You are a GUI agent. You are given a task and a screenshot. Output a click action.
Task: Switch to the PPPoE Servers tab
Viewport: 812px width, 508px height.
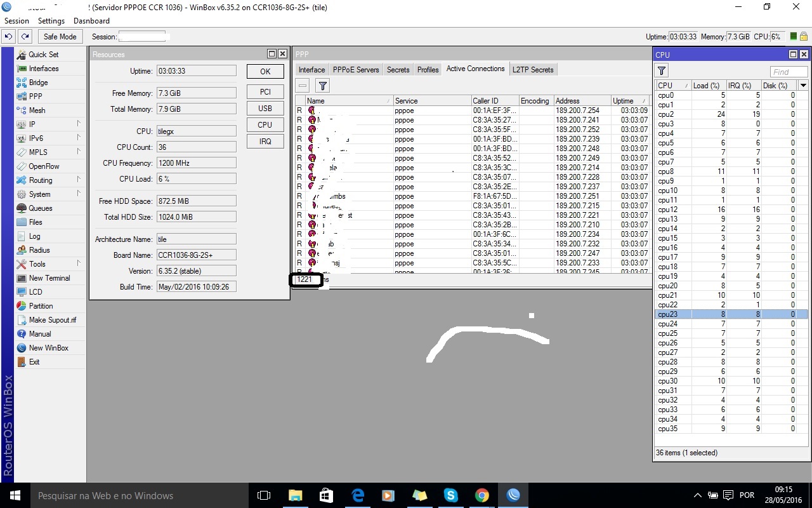[356, 70]
